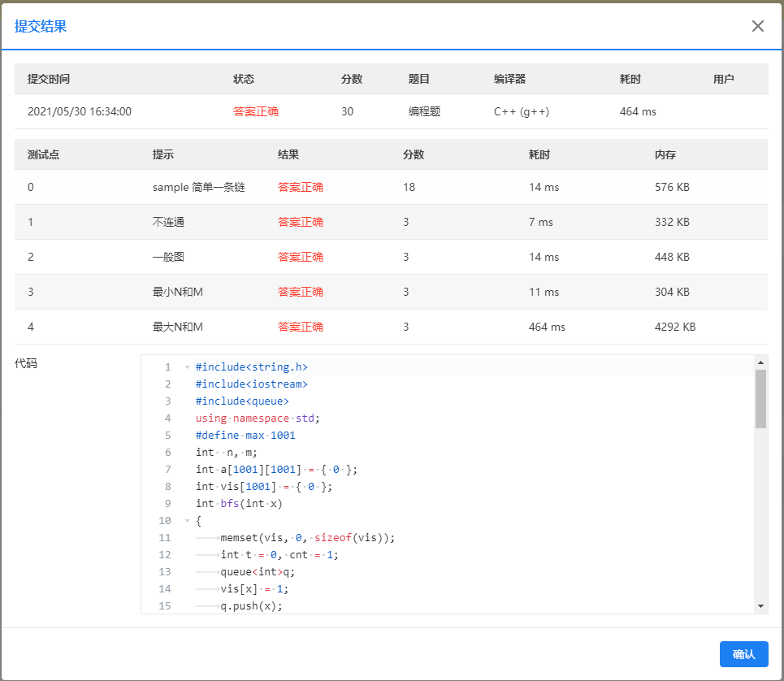784x681 pixels.
Task: Close the 提交结果 dialog with the X icon
Action: [x=757, y=26]
